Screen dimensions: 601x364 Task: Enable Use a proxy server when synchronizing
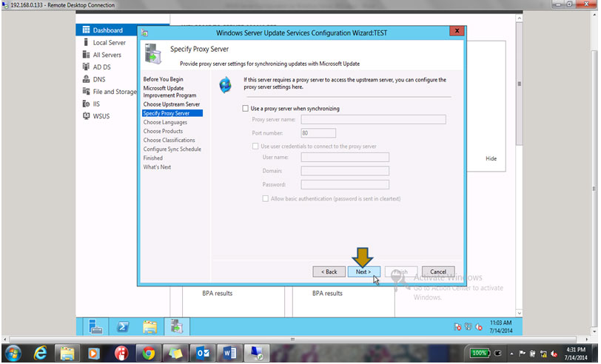[x=245, y=109]
